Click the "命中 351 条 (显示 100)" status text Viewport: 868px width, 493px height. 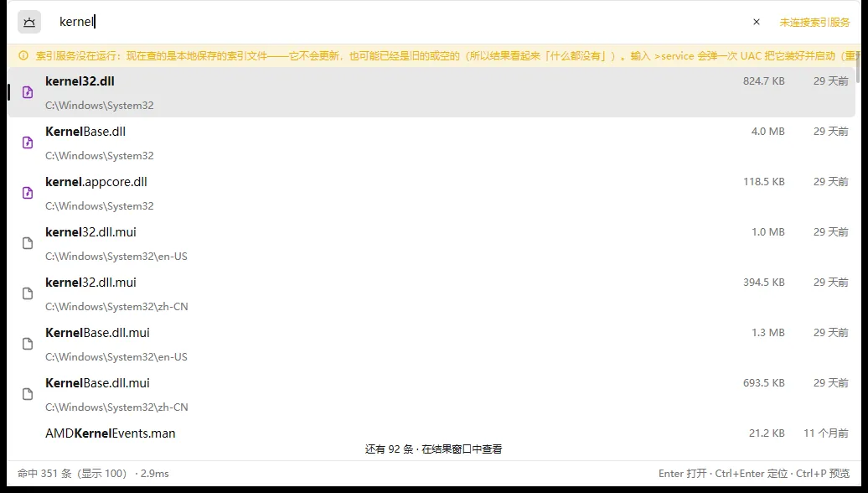(72, 474)
